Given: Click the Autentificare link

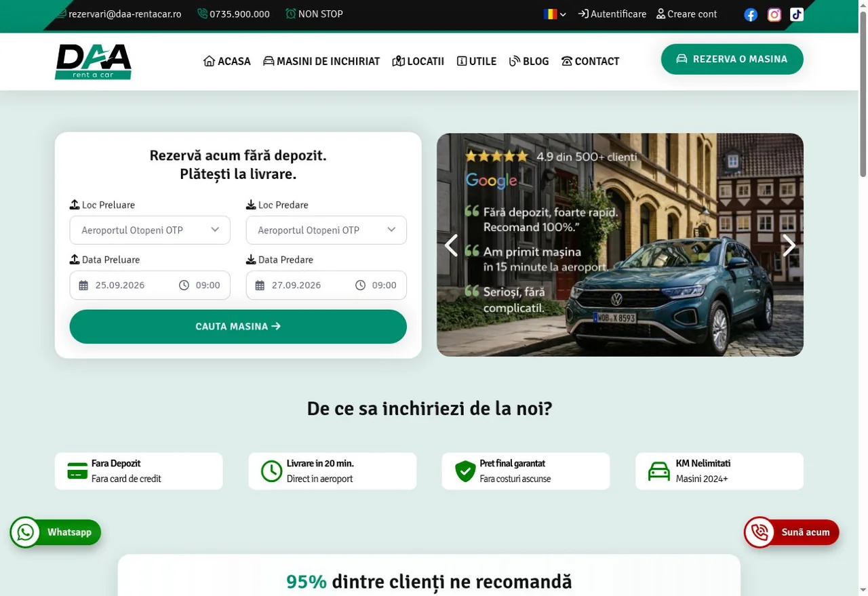Looking at the screenshot, I should coord(612,14).
